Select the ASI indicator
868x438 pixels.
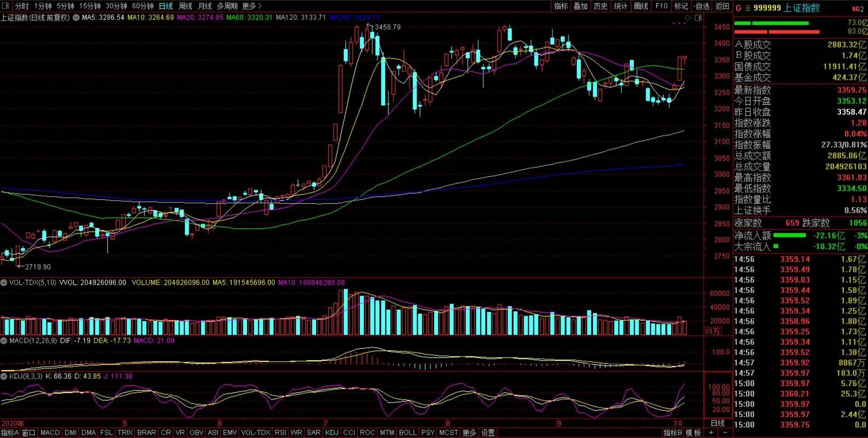pyautogui.click(x=213, y=433)
